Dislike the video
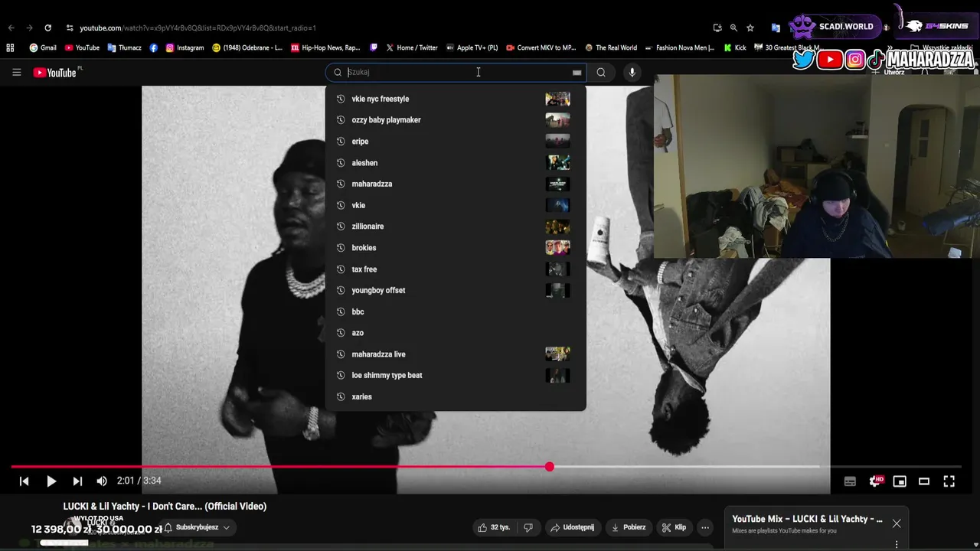 click(x=528, y=527)
